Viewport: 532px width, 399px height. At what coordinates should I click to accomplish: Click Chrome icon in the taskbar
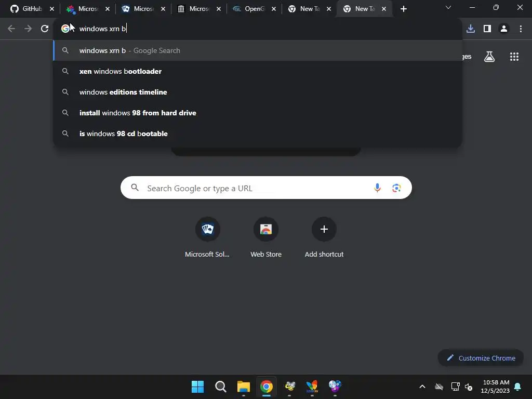(267, 387)
